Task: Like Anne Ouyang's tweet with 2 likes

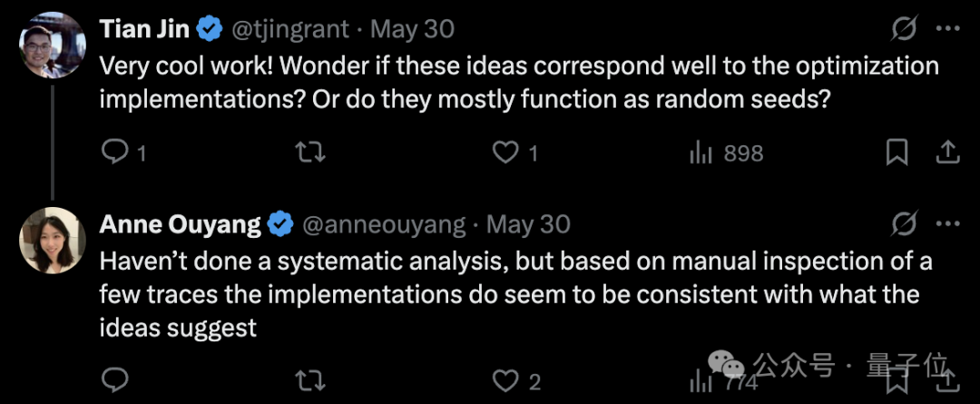Action: coord(516,379)
